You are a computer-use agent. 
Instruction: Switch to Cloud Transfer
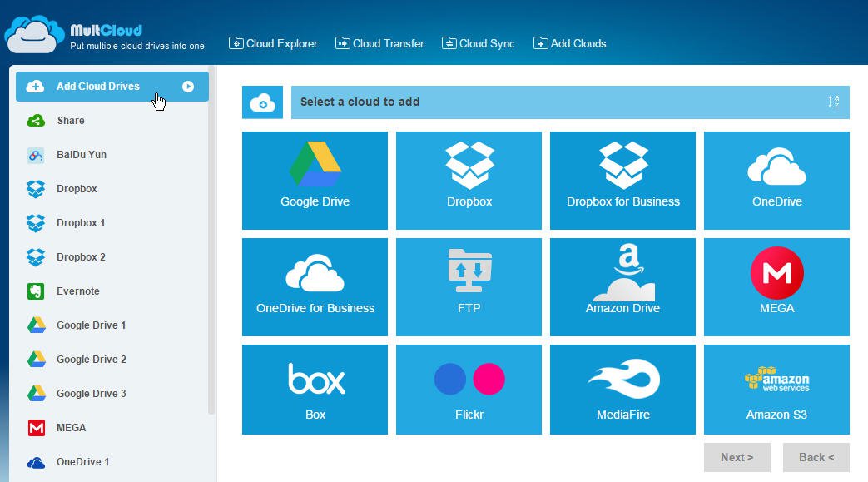point(379,43)
